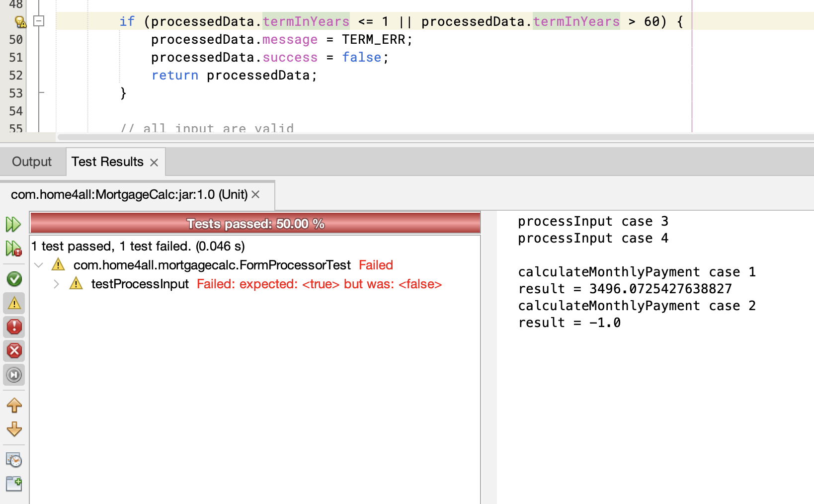The image size is (814, 504).
Task: Click line number 52 in the gutter
Action: coord(16,75)
